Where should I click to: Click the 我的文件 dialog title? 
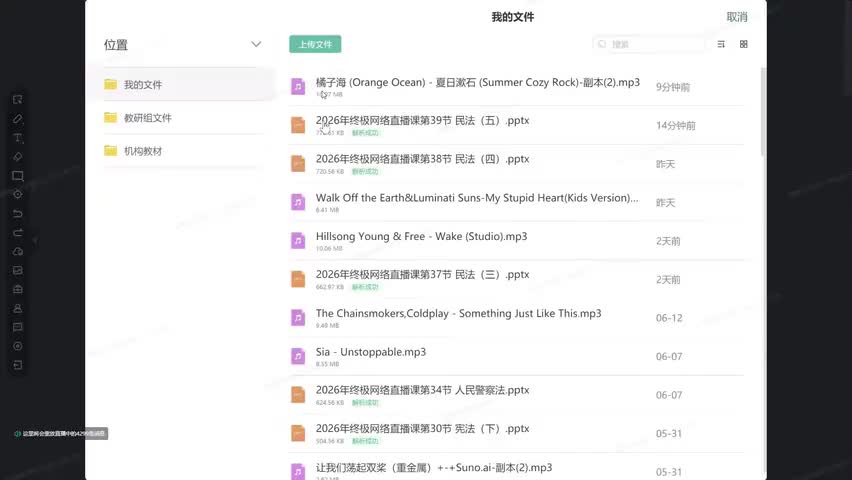[x=512, y=17]
